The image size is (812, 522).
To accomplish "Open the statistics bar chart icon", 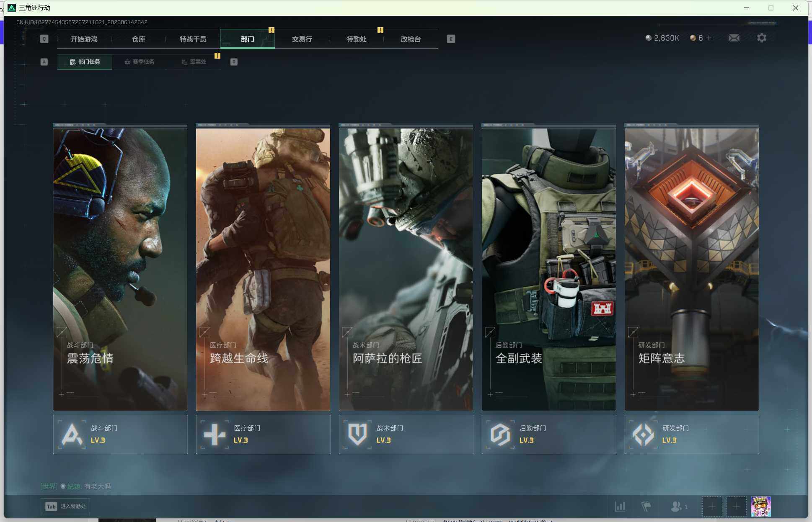I will coord(620,507).
